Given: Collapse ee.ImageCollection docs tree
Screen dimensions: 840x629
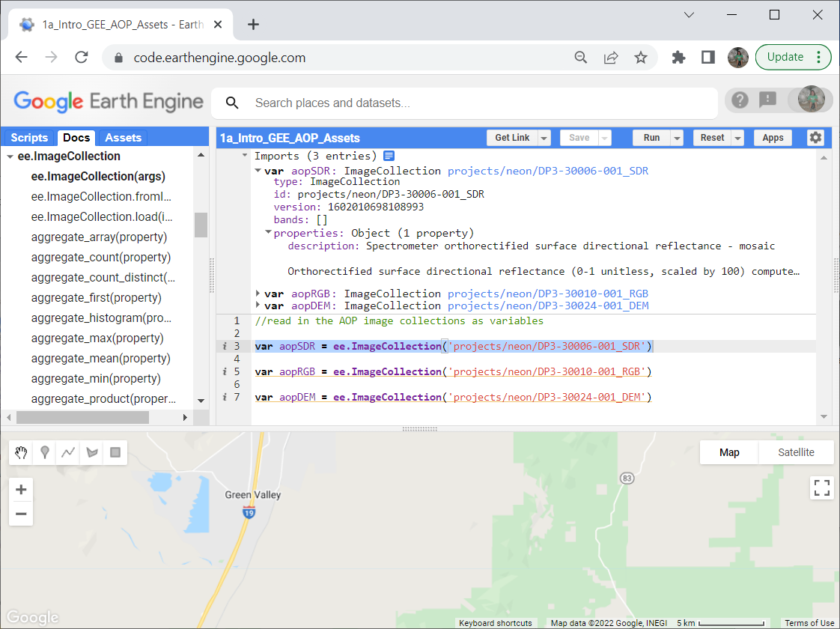Looking at the screenshot, I should [10, 157].
